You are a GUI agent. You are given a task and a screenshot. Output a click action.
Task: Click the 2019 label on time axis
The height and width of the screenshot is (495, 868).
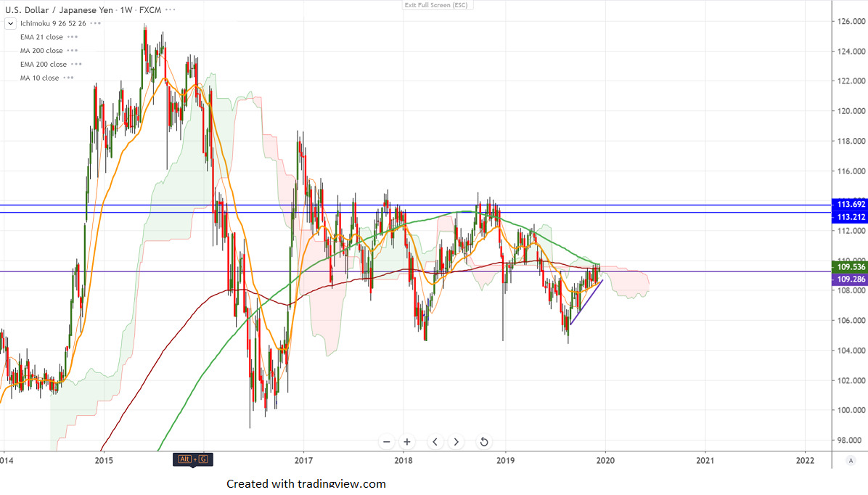[505, 460]
